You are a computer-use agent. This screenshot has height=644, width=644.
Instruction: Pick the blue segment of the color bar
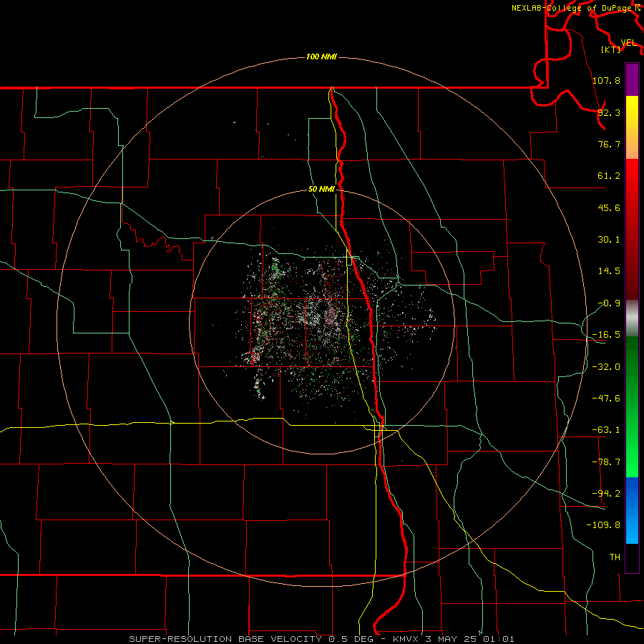click(x=632, y=510)
